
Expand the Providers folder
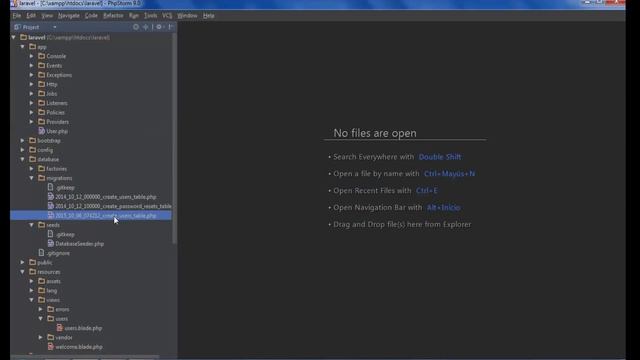(32, 122)
